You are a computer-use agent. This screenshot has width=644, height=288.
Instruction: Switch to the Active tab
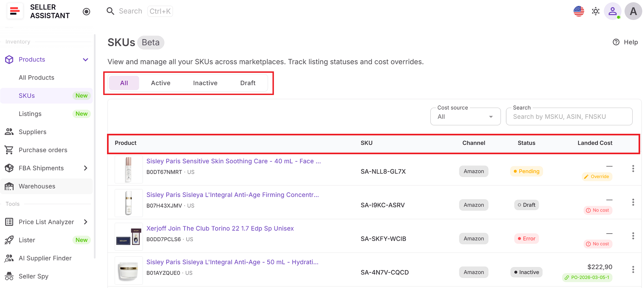point(161,83)
